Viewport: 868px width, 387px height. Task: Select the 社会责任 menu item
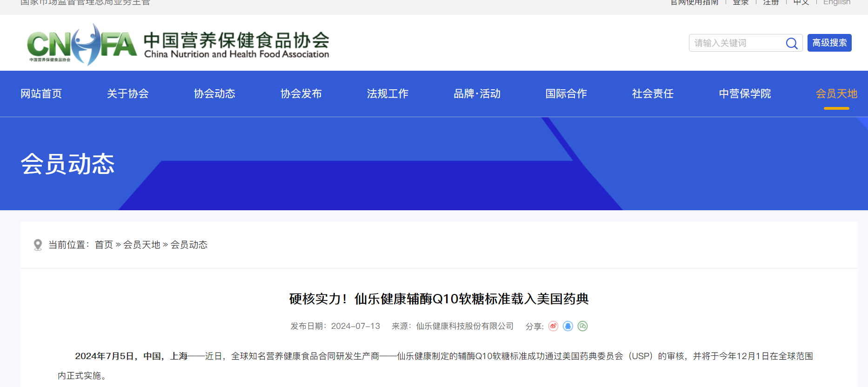(653, 94)
